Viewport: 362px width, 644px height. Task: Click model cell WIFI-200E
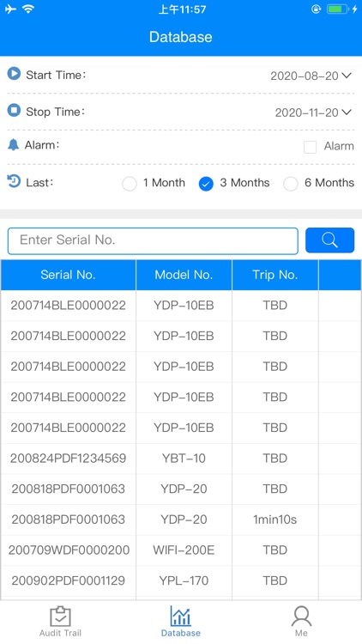pyautogui.click(x=184, y=550)
